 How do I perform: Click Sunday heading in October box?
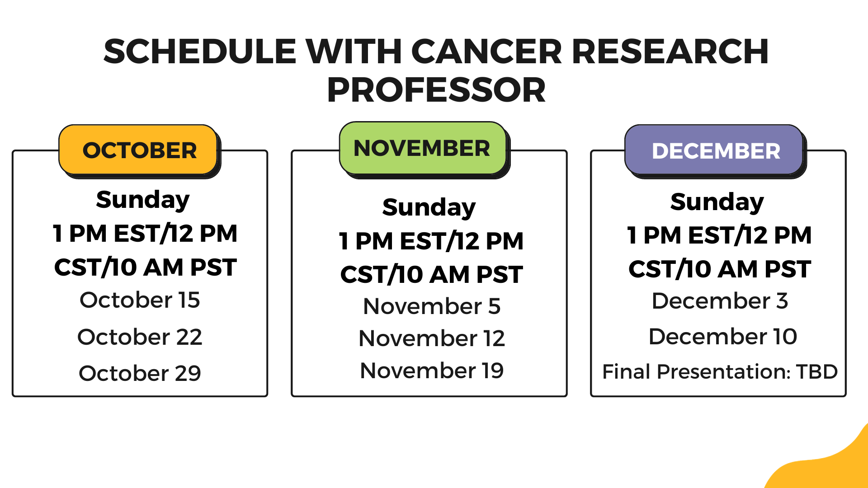[x=143, y=200]
